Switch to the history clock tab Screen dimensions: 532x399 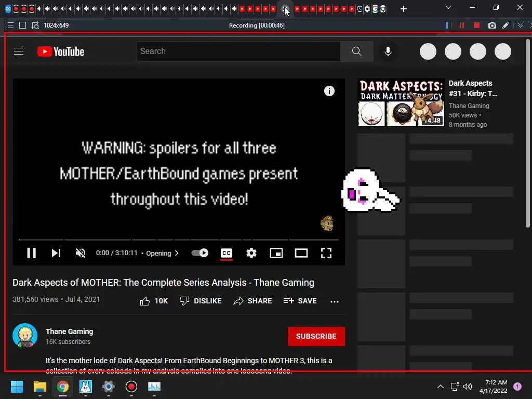click(x=360, y=9)
